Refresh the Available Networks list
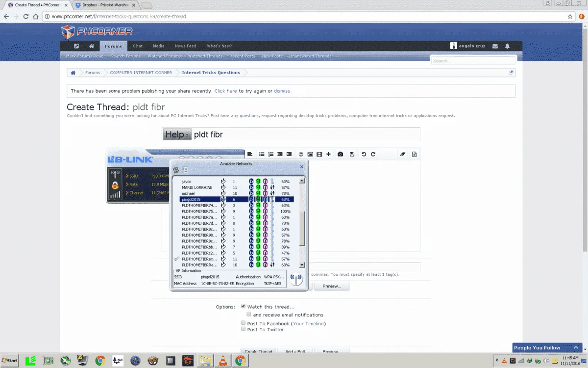The width and height of the screenshot is (588, 368). click(x=176, y=170)
